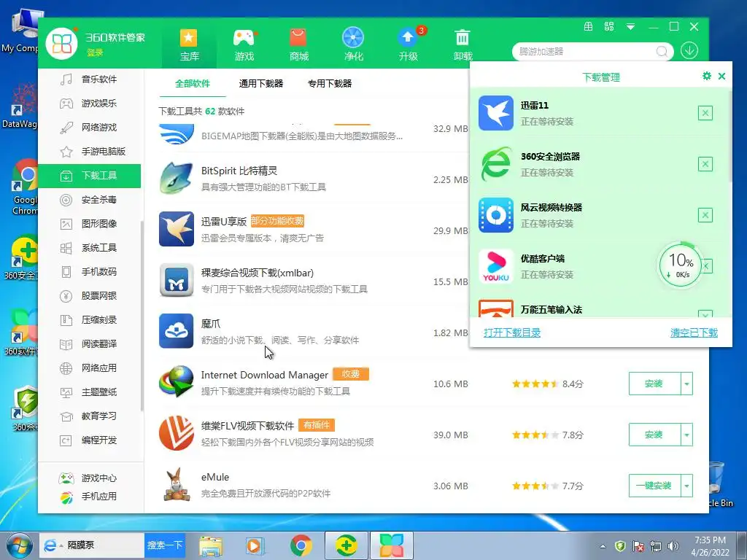747x560 pixels.
Task: Cancel the 360安全浏览器 download
Action: (705, 164)
